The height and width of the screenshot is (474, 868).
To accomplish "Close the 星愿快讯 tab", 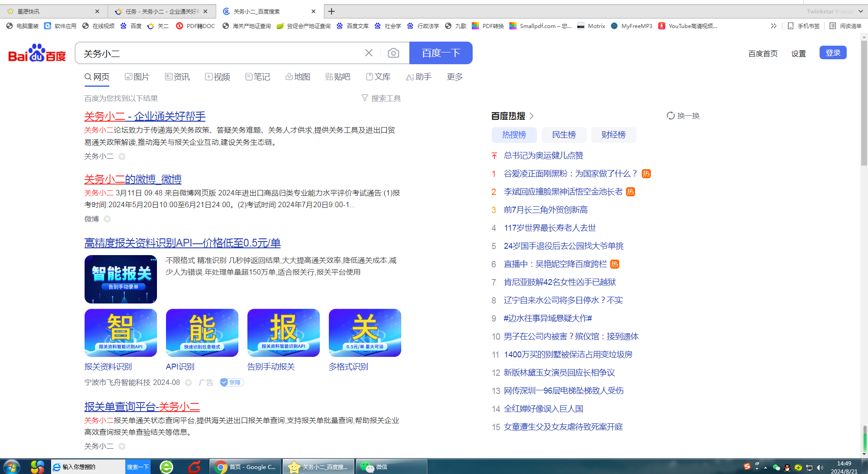I will click(x=97, y=11).
